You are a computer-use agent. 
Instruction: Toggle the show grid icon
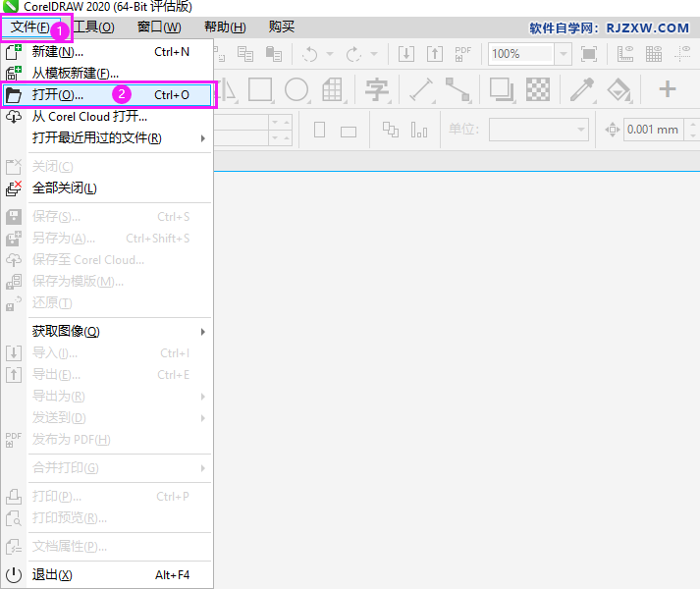pyautogui.click(x=654, y=54)
